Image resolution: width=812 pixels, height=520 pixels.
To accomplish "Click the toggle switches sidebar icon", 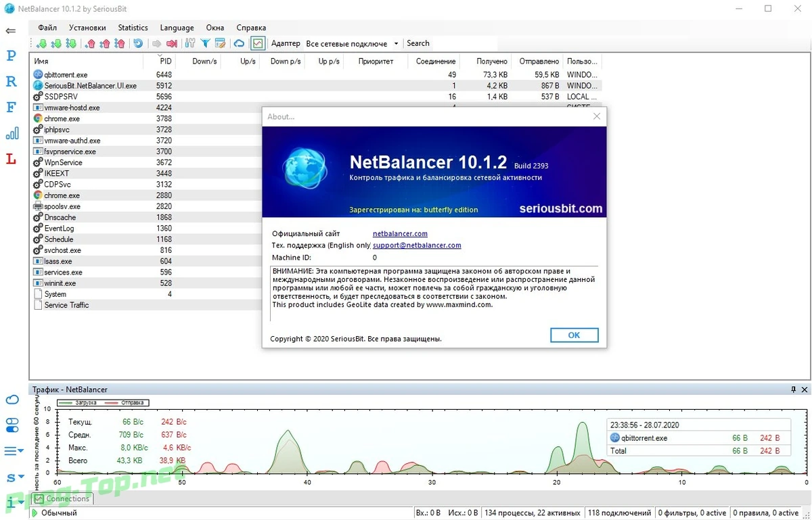I will pyautogui.click(x=12, y=425).
